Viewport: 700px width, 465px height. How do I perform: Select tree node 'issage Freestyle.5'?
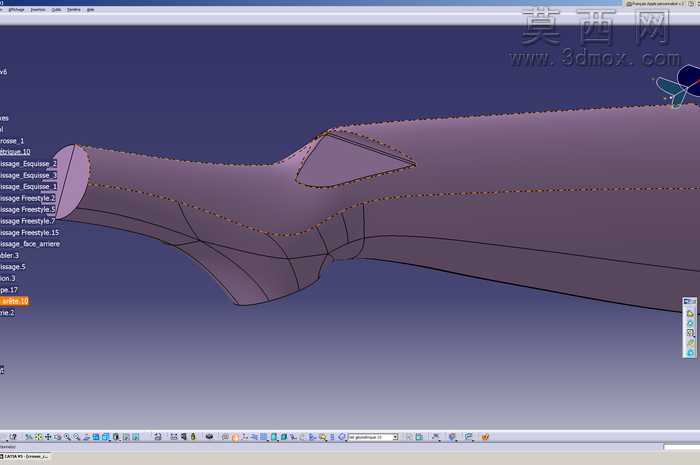click(28, 210)
